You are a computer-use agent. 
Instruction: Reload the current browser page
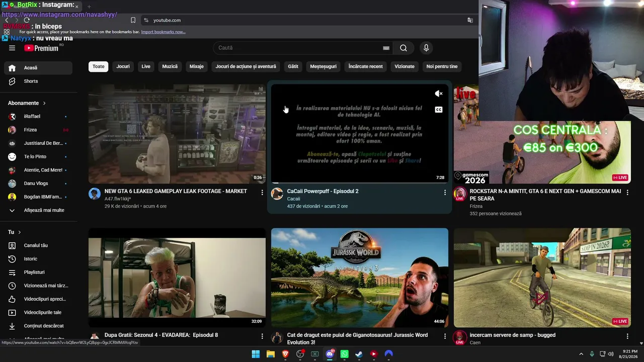pyautogui.click(x=27, y=20)
